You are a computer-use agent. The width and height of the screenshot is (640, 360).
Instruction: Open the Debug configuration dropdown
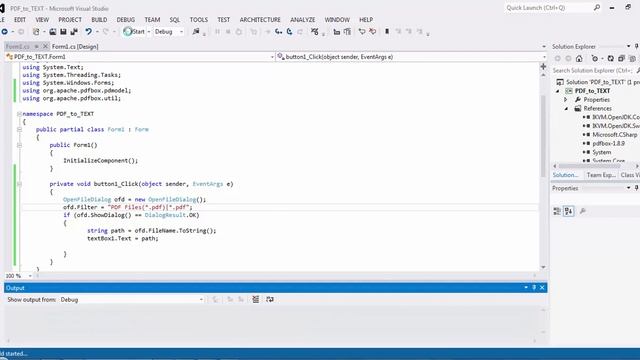click(169, 31)
